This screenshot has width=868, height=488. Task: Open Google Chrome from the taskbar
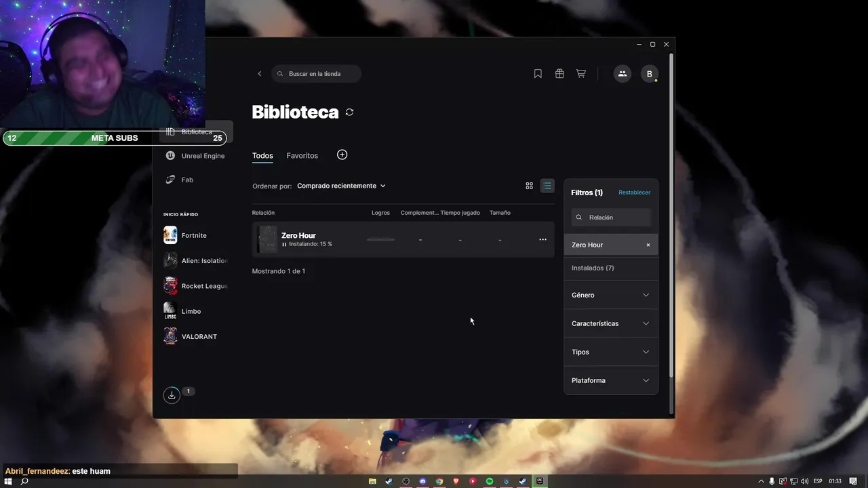pos(439,481)
